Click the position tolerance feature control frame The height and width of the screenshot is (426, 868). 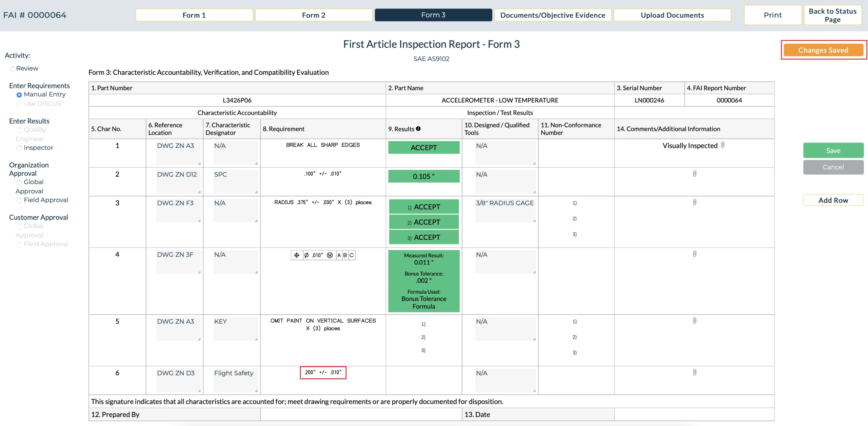coord(323,255)
